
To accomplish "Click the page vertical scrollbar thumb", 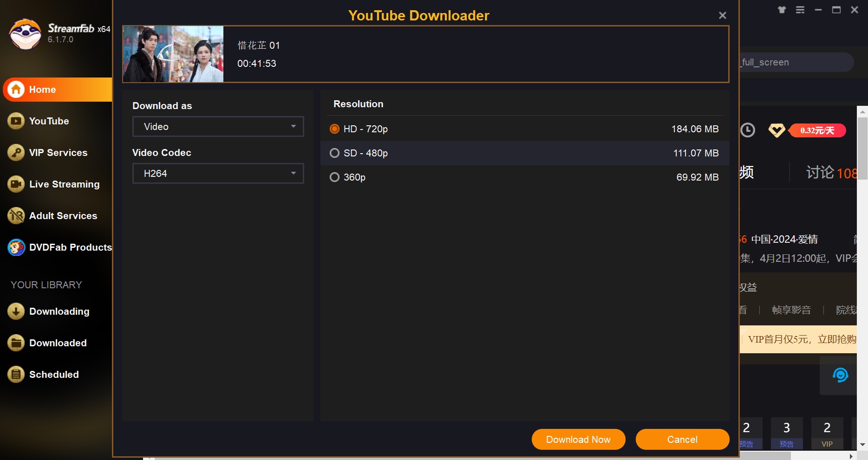I will tap(862, 148).
